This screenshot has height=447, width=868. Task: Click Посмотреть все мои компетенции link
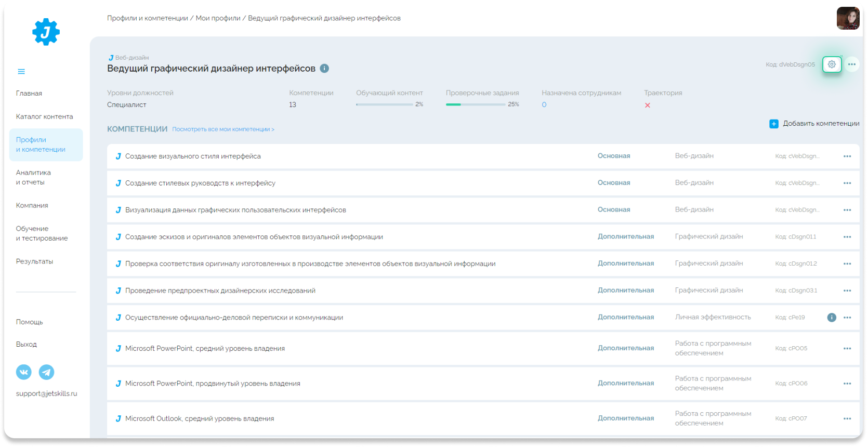tap(223, 129)
